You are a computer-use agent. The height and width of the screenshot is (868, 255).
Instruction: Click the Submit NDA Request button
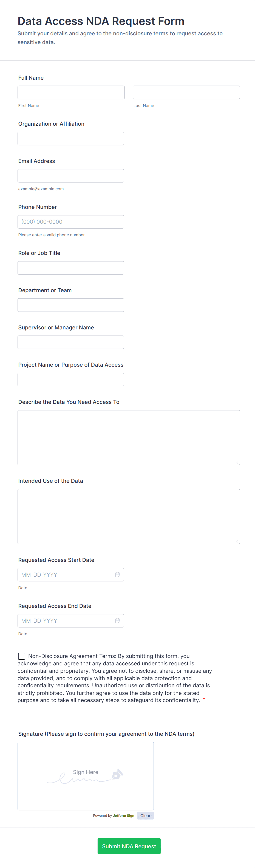[x=129, y=846]
